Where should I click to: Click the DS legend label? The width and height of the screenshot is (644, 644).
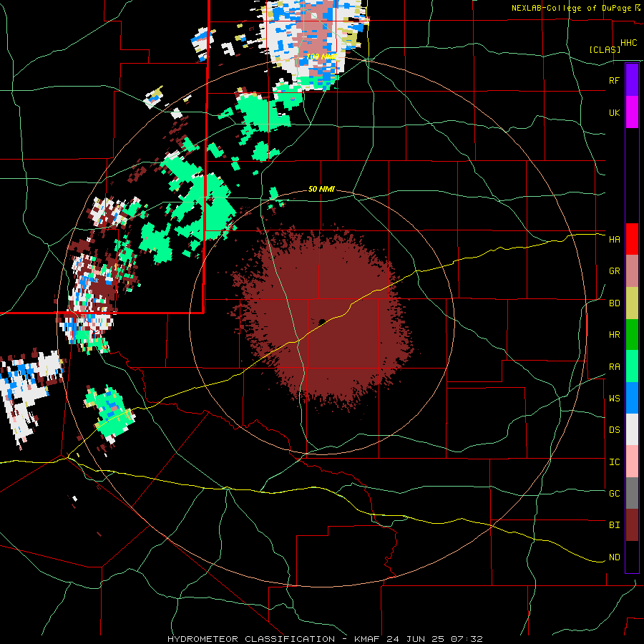(x=615, y=429)
